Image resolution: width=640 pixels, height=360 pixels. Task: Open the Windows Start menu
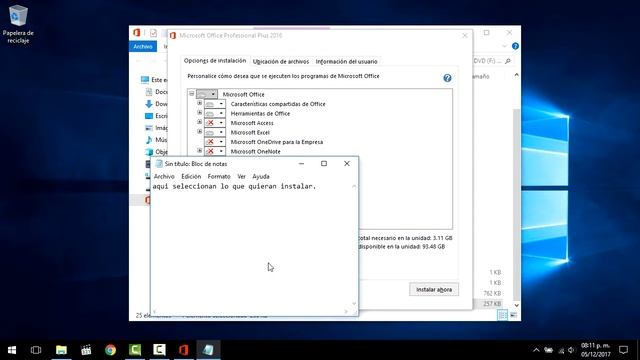coord(12,350)
